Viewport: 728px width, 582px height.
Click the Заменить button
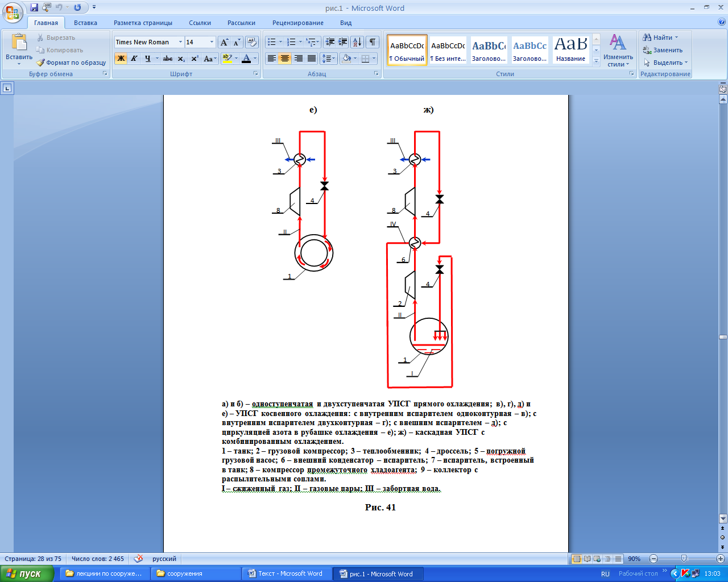point(663,50)
